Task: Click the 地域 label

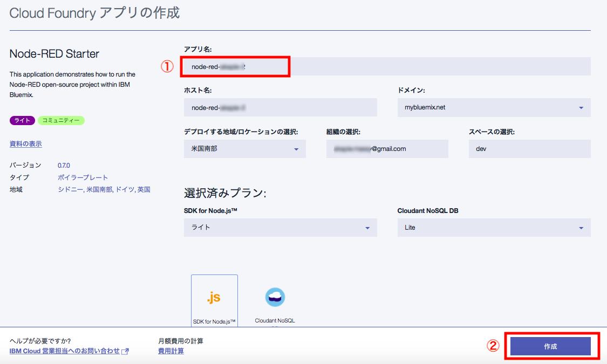Action: tap(16, 189)
